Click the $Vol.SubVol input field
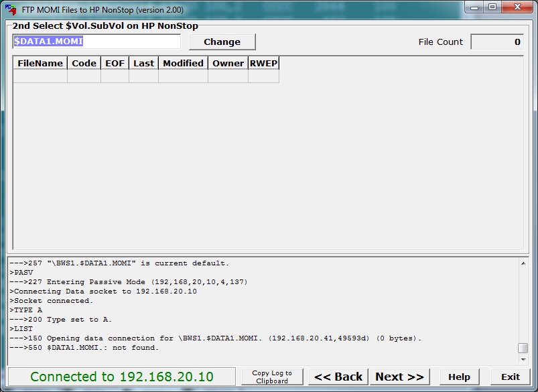Image resolution: width=538 pixels, height=392 pixels. pos(96,42)
